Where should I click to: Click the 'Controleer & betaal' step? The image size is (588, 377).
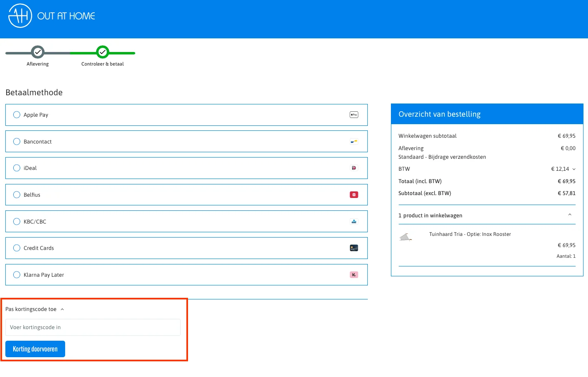point(102,52)
